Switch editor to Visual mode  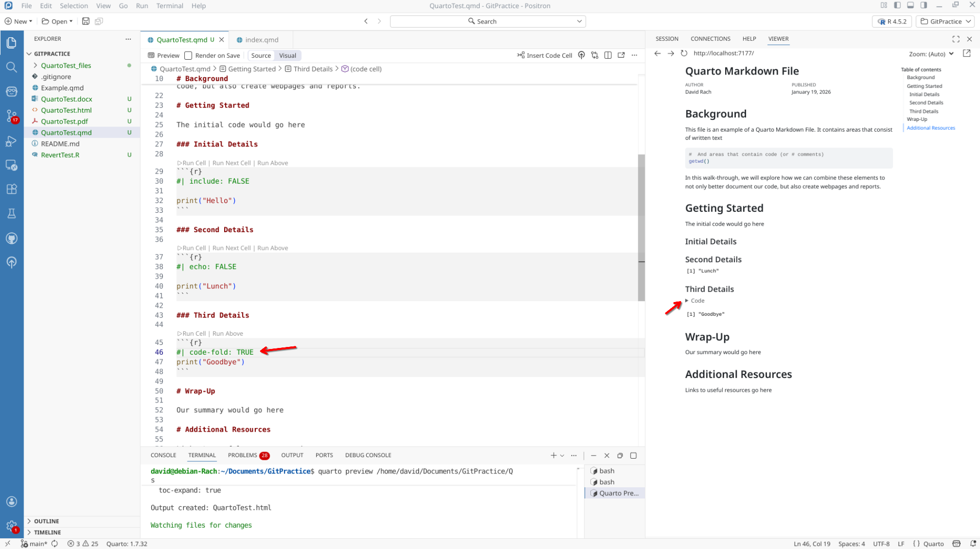pos(288,56)
